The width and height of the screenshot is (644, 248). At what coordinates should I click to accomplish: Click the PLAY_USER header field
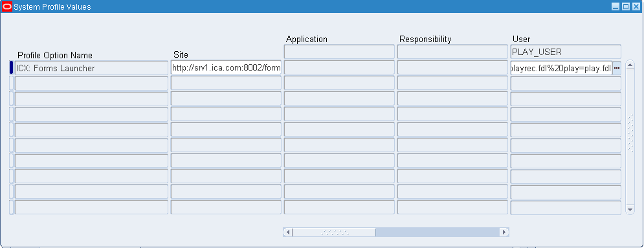click(566, 52)
